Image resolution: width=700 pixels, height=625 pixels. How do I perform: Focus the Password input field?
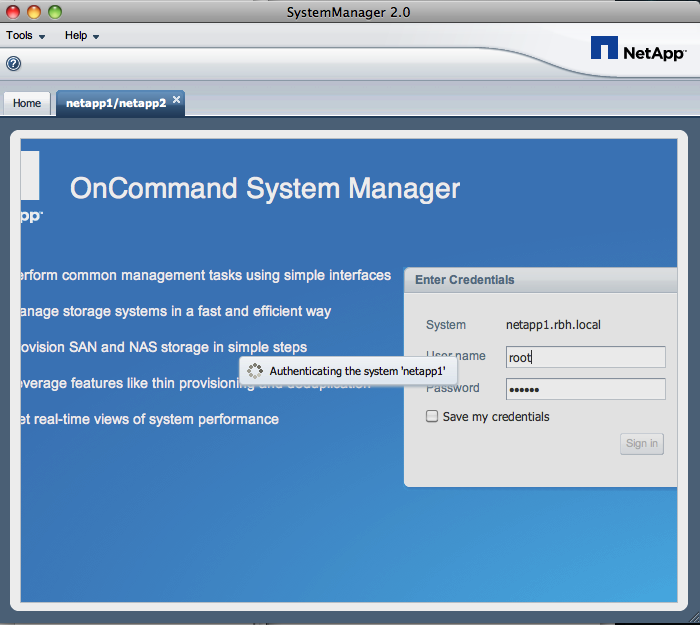585,389
